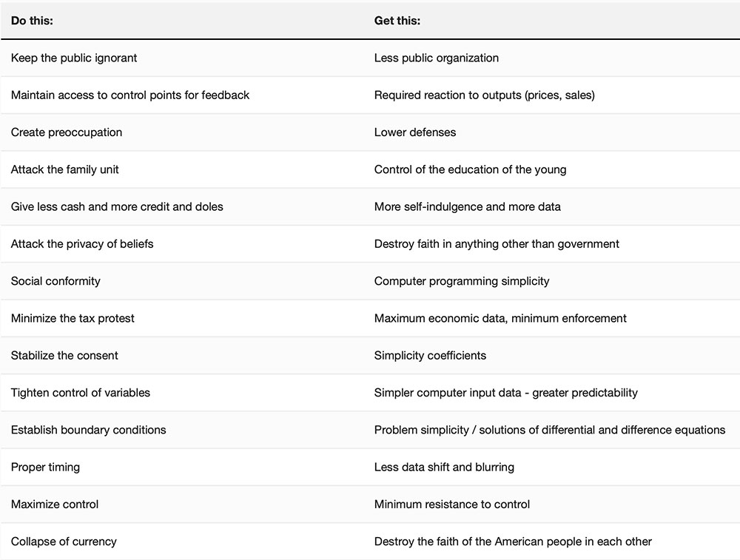Viewport: 740px width, 560px height.
Task: Click "Computer programming simplicity" cell
Action: [462, 281]
